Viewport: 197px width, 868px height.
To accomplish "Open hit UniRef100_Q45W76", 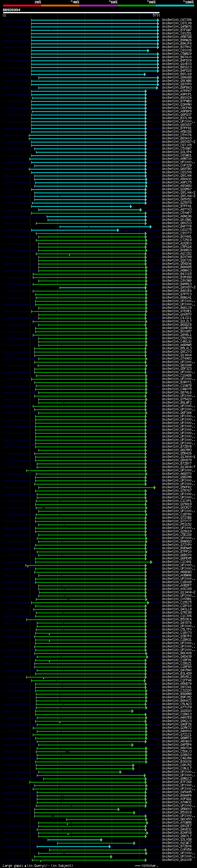I will pyautogui.click(x=177, y=26).
